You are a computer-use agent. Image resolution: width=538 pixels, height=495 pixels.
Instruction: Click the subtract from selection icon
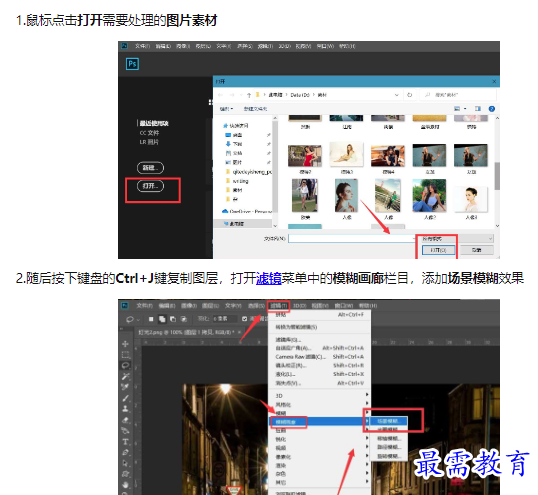[173, 319]
